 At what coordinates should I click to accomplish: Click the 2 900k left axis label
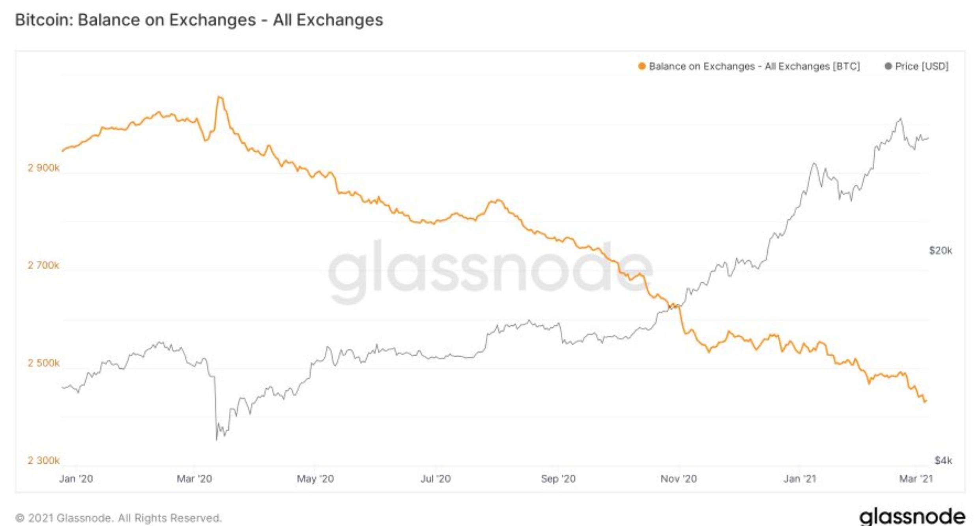pyautogui.click(x=43, y=168)
